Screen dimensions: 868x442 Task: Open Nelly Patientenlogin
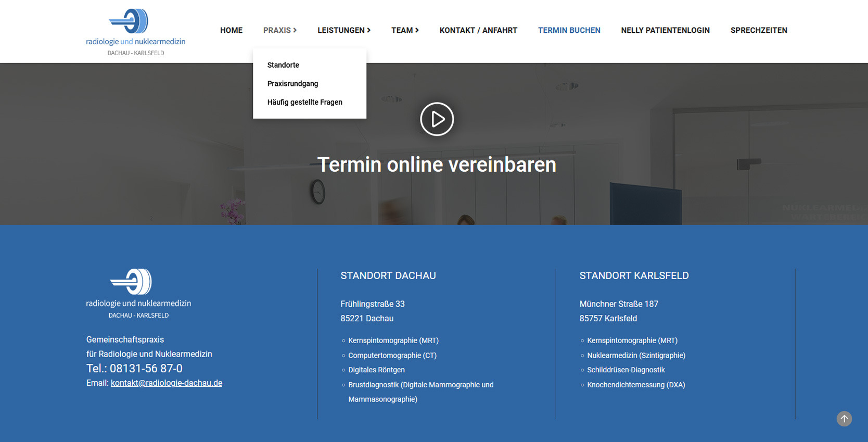(665, 30)
